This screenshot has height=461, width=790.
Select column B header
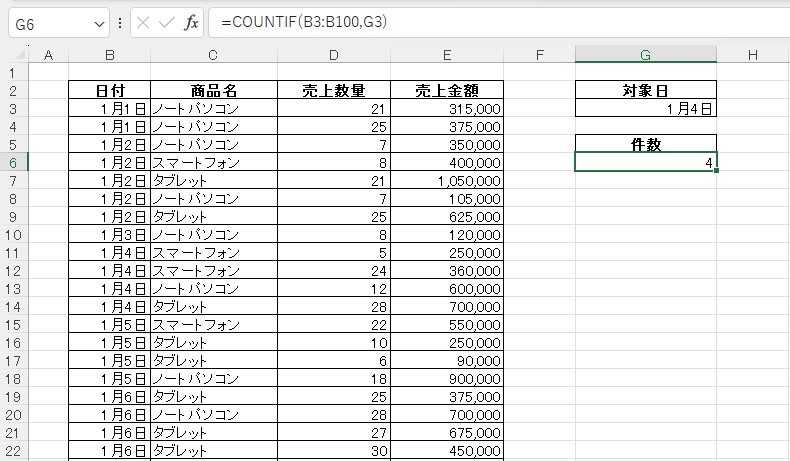tap(109, 55)
